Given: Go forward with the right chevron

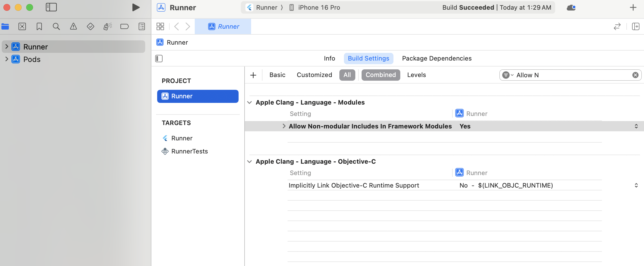Looking at the screenshot, I should point(188,26).
